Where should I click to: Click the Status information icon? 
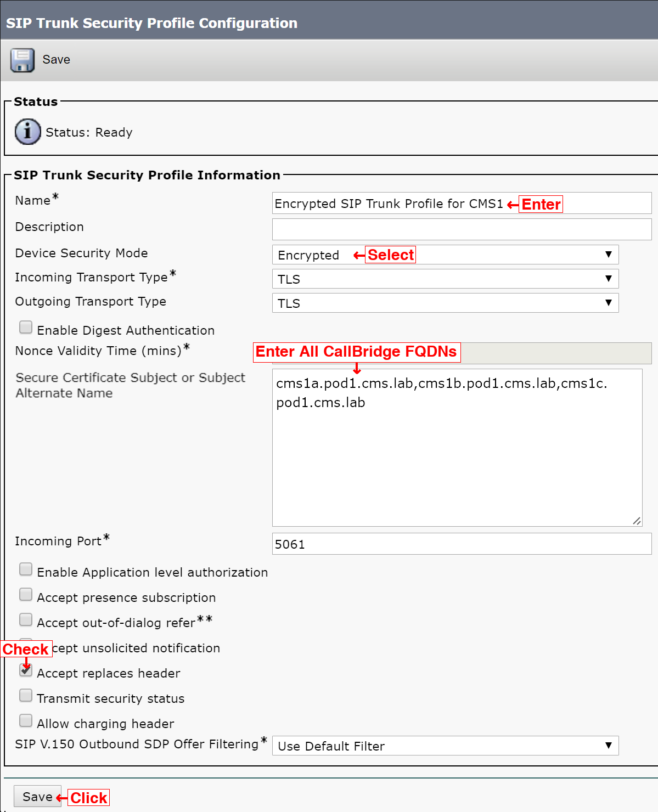(x=27, y=132)
